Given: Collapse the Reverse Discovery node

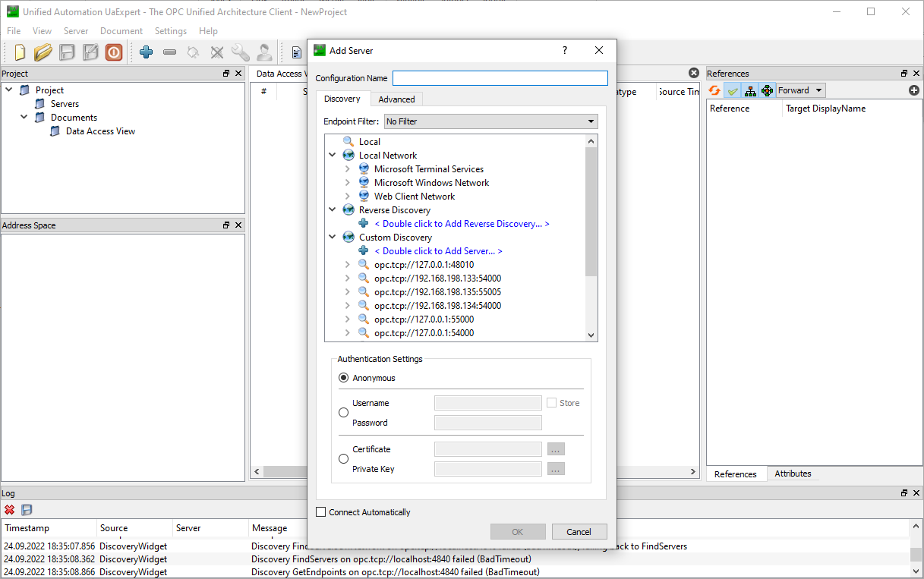Looking at the screenshot, I should (333, 210).
